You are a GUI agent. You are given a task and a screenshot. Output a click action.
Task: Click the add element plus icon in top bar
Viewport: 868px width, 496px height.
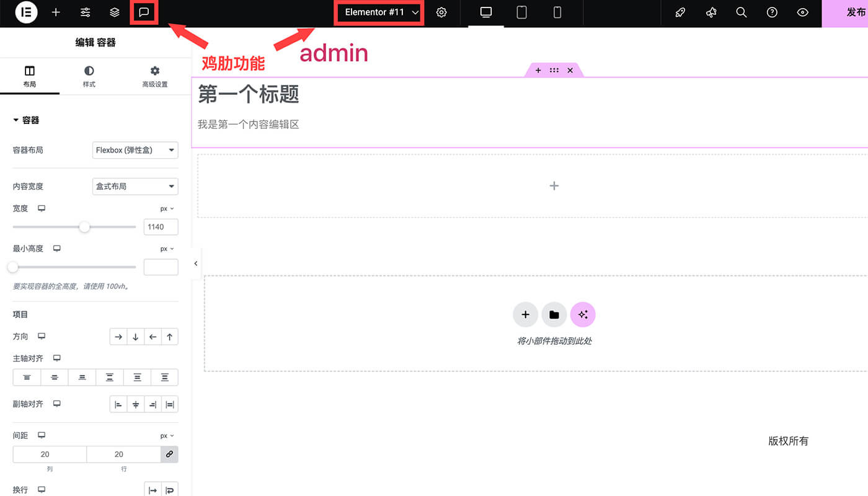pyautogui.click(x=56, y=12)
